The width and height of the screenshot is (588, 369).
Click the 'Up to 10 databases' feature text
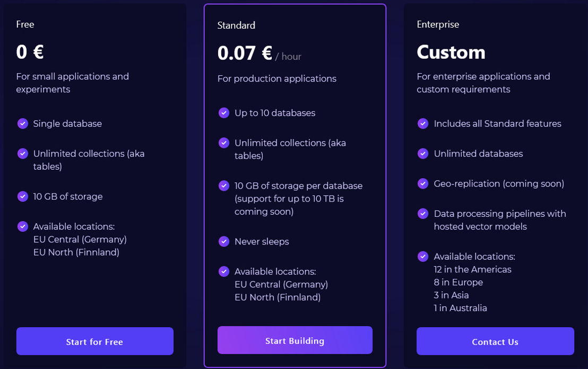275,113
